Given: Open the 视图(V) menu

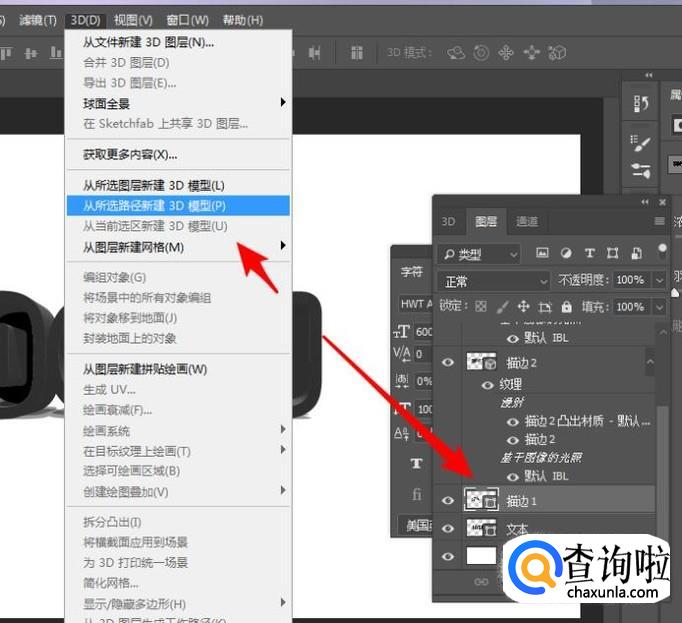Looking at the screenshot, I should (133, 20).
